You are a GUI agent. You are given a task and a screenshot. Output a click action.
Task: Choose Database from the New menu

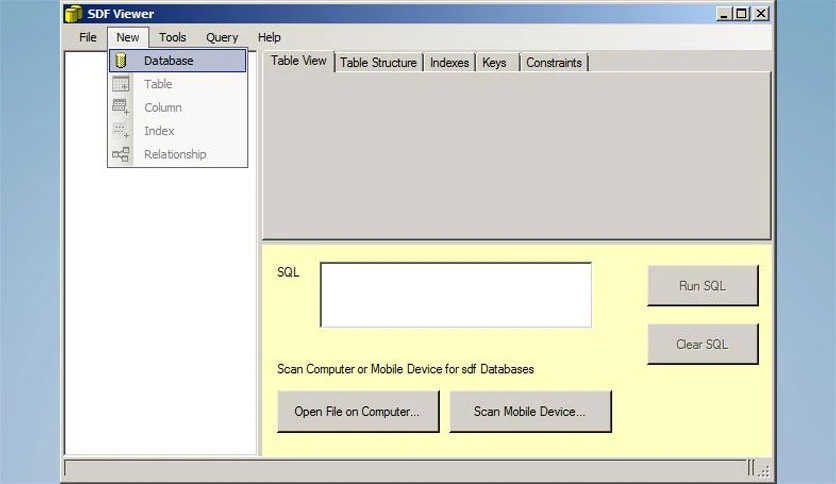coord(178,60)
